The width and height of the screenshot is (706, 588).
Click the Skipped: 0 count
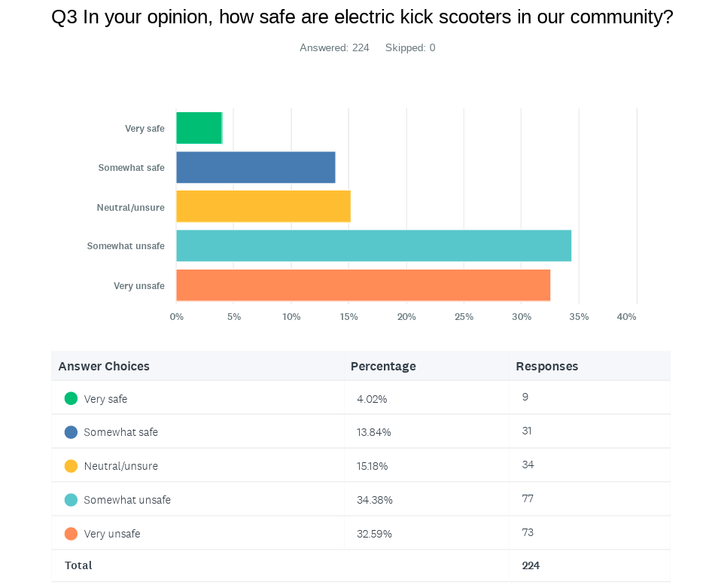coord(410,48)
